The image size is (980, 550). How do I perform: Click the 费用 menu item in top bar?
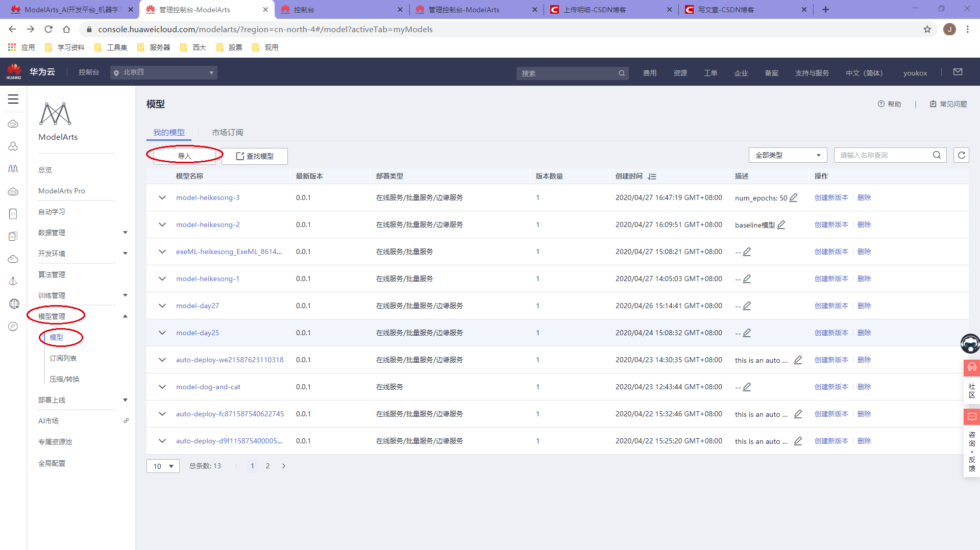point(649,73)
